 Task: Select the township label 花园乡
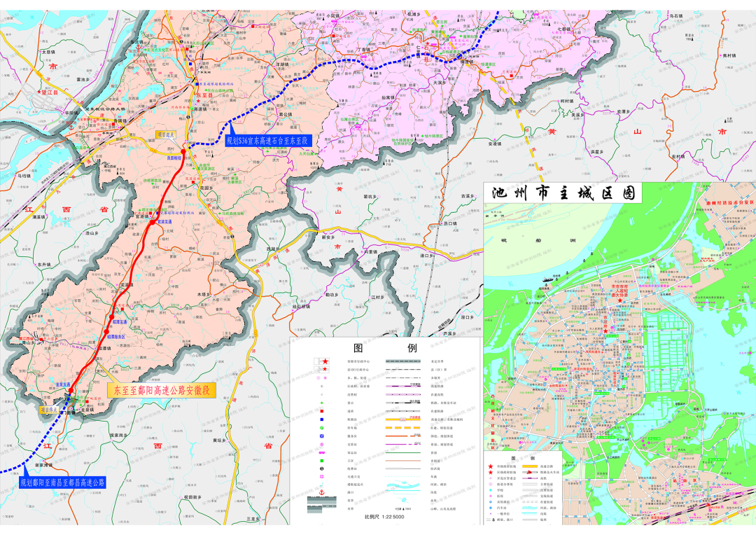click(x=206, y=188)
